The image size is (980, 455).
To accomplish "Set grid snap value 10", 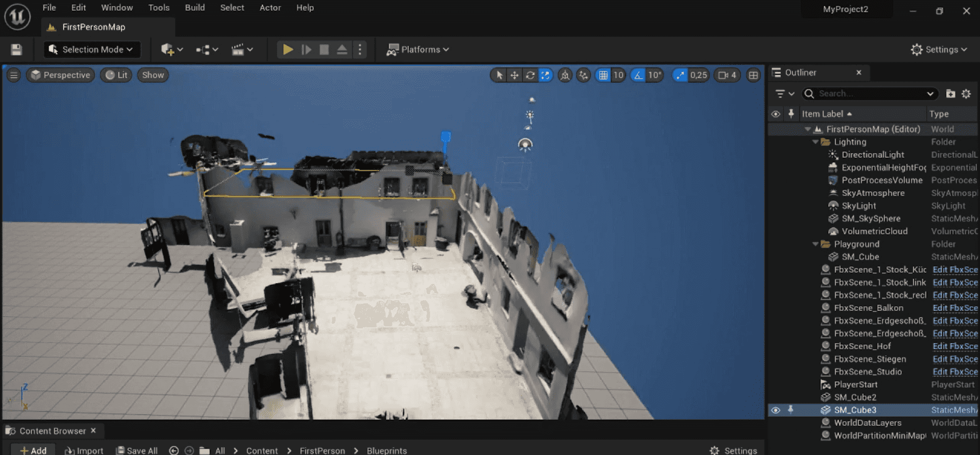I will pos(619,75).
